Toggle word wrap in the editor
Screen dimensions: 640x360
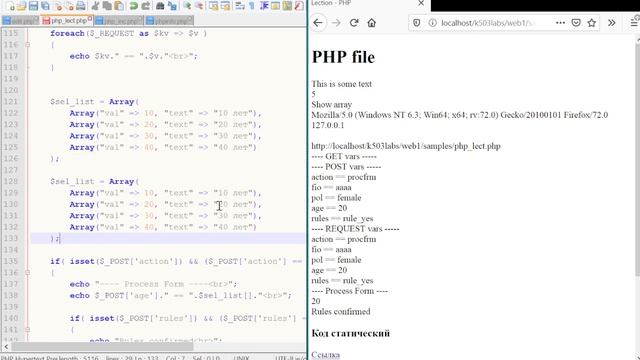click(x=240, y=6)
